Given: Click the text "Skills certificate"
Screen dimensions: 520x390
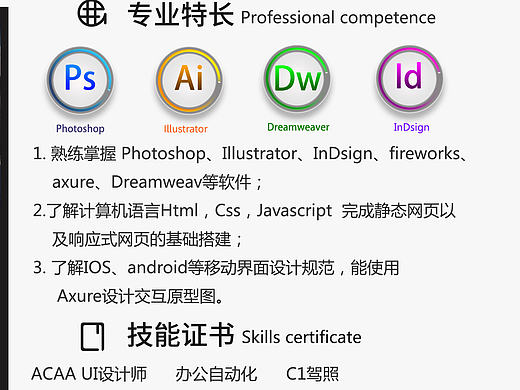Looking at the screenshot, I should 302,337.
